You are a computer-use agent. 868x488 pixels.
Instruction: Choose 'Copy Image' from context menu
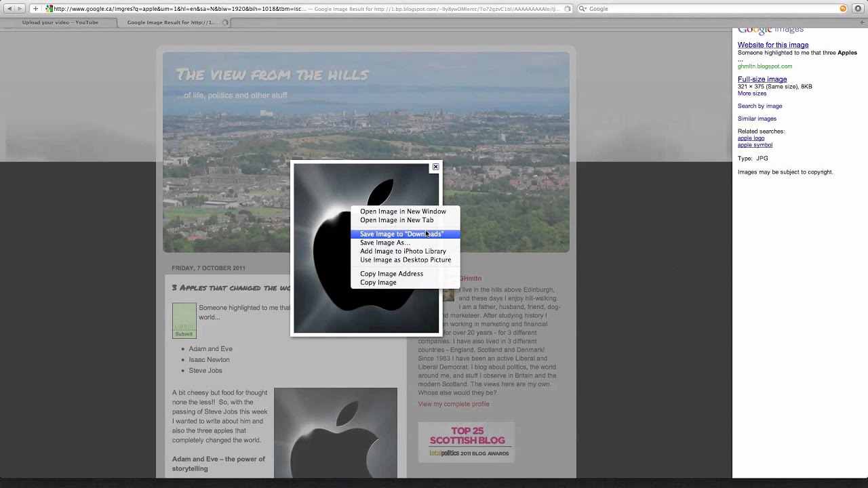405,283
